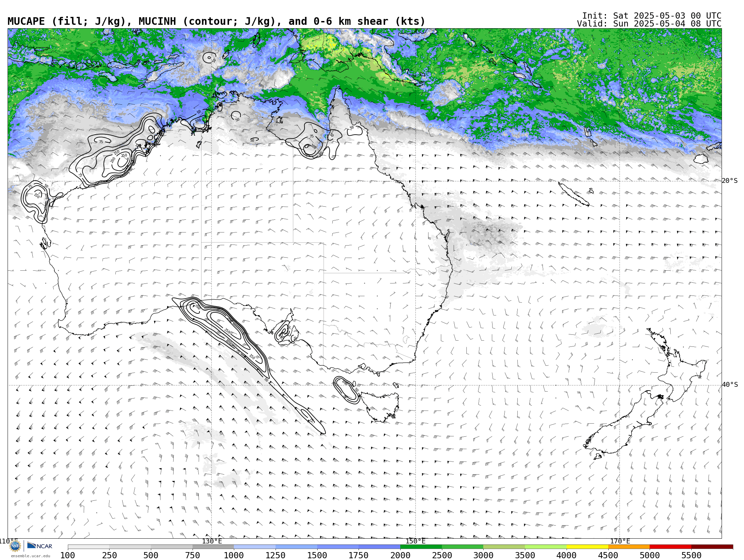This screenshot has width=744, height=560.
Task: Click the colorbar tick label 1250
Action: coord(276,556)
